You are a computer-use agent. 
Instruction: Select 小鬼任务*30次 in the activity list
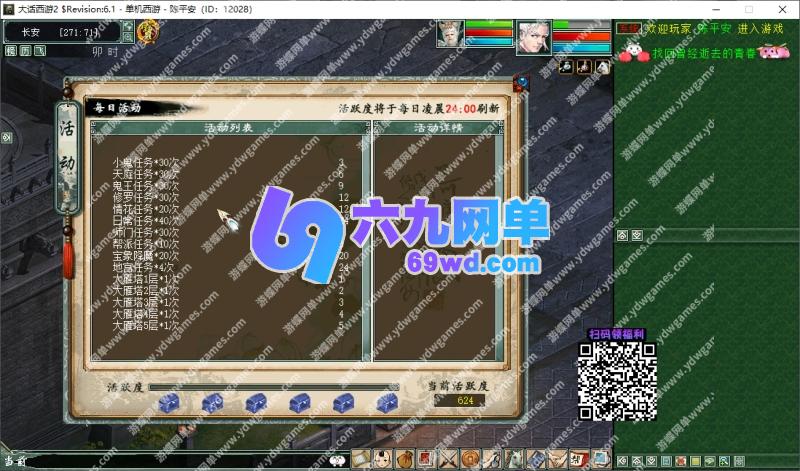(146, 163)
